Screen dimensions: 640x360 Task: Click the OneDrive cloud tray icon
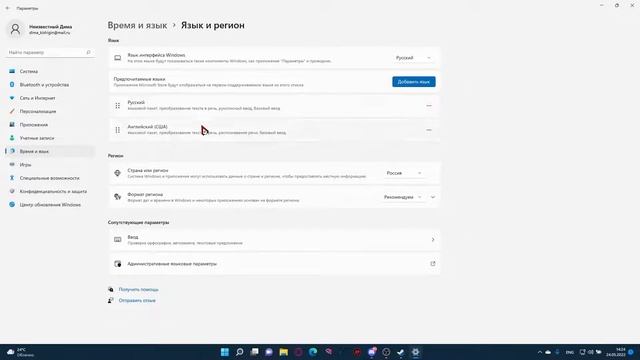[x=548, y=352]
